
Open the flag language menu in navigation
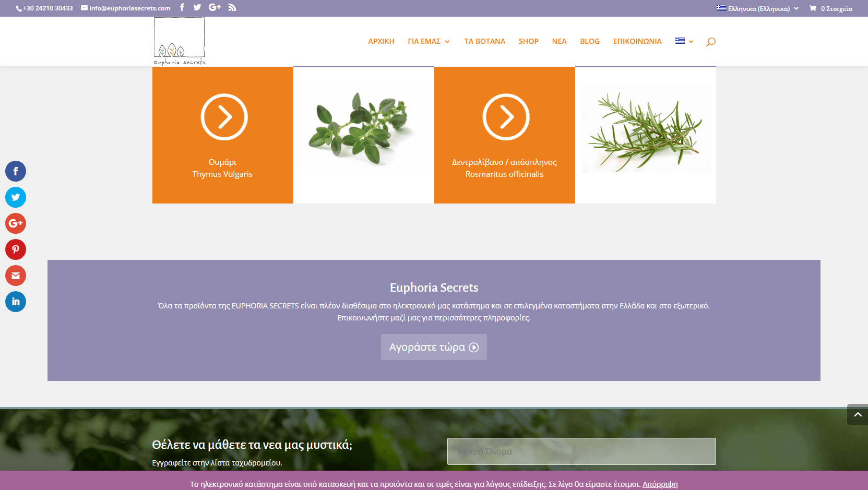coord(684,41)
